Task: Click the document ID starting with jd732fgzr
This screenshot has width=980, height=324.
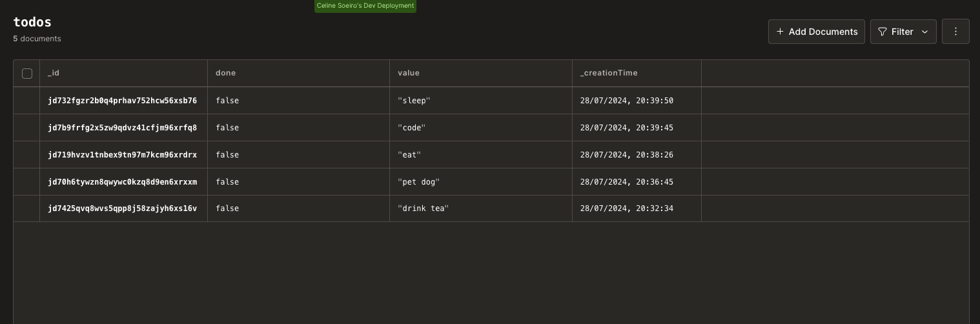Action: click(122, 101)
